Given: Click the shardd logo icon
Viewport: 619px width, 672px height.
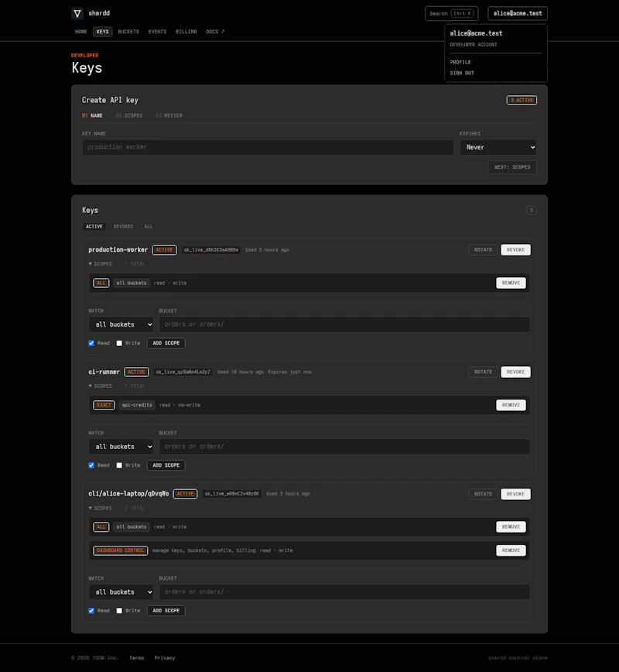Looking at the screenshot, I should tap(77, 13).
